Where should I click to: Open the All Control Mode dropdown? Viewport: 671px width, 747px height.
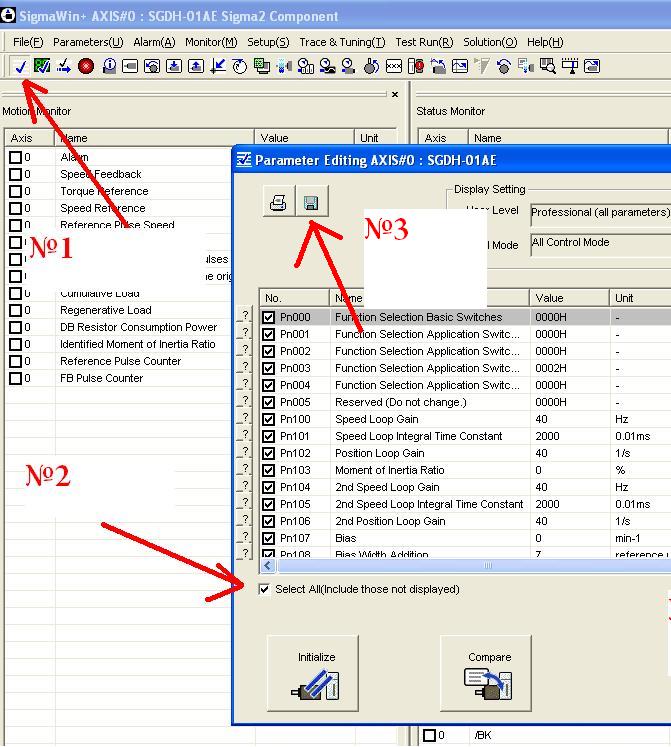tap(600, 244)
